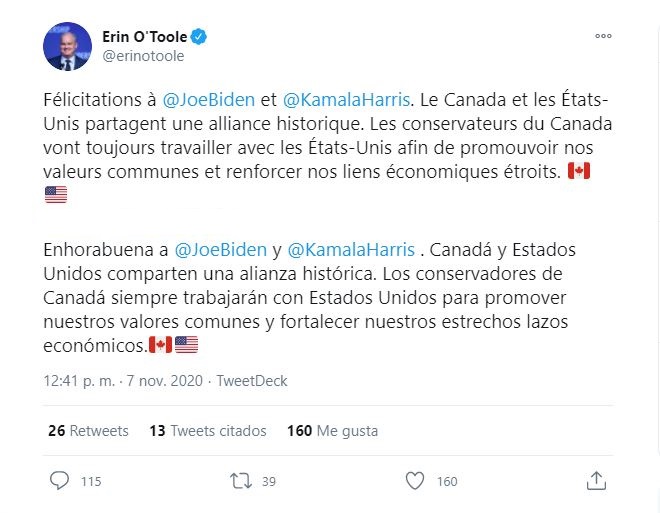
Task: Open Erin O'Toole's profile picture
Action: 67,46
